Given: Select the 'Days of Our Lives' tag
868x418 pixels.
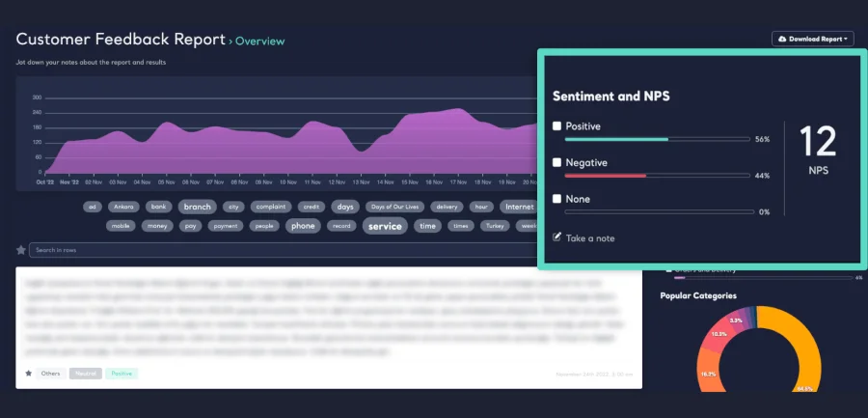Looking at the screenshot, I should tap(394, 207).
